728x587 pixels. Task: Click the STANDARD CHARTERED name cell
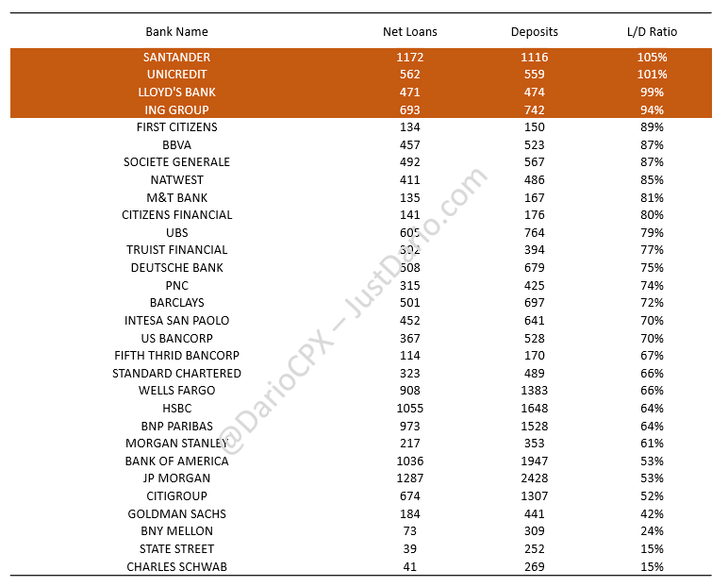pos(176,374)
